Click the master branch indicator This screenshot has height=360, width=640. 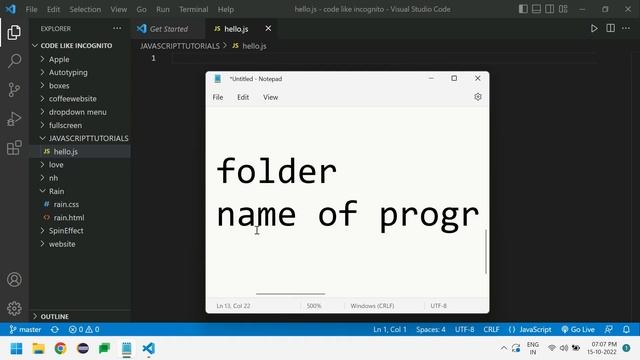(25, 329)
